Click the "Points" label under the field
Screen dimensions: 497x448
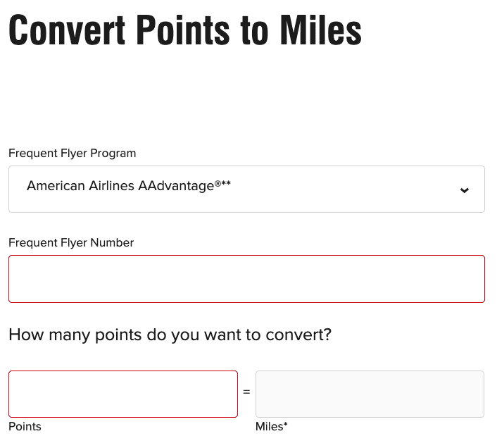pyautogui.click(x=25, y=426)
